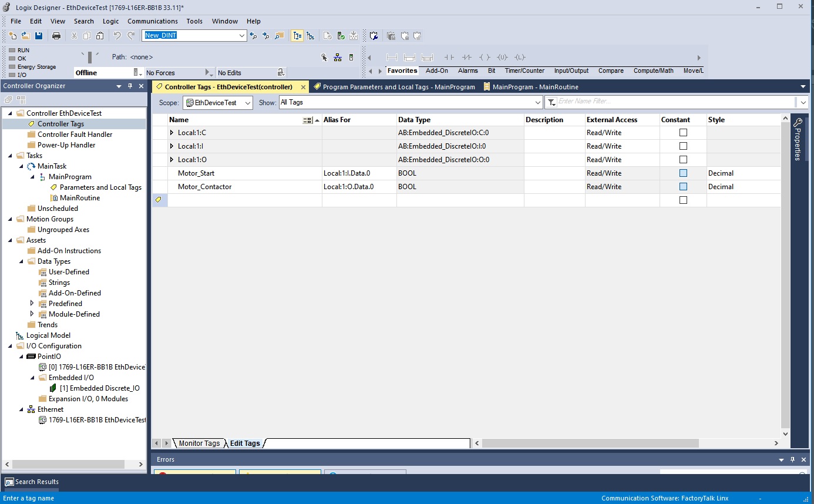Open the Scope dropdown EthDeviceTest

point(218,102)
